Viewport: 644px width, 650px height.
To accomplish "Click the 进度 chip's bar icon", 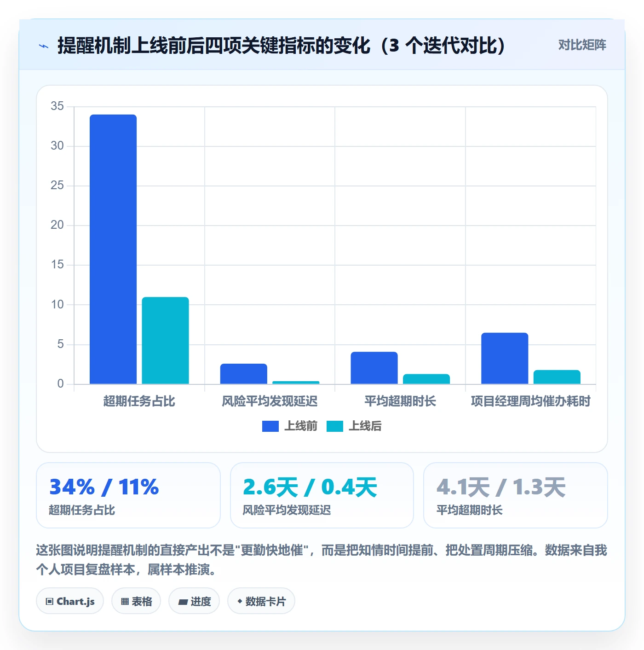I will tap(183, 602).
